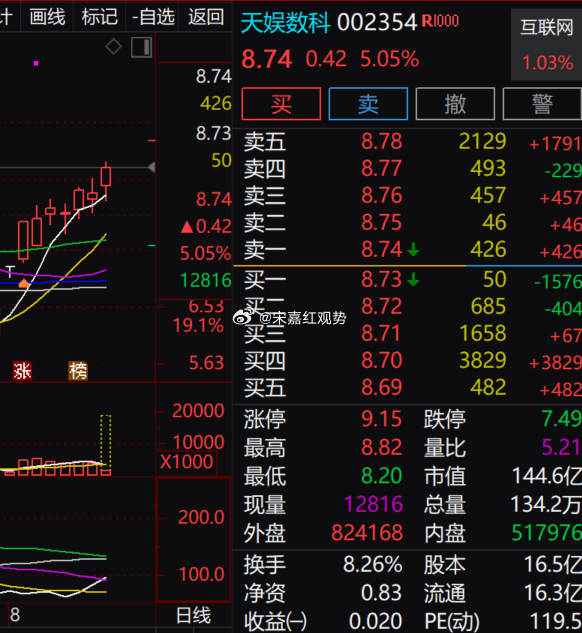Click 最高 value 8.82
This screenshot has height=633, width=582.
381,448
